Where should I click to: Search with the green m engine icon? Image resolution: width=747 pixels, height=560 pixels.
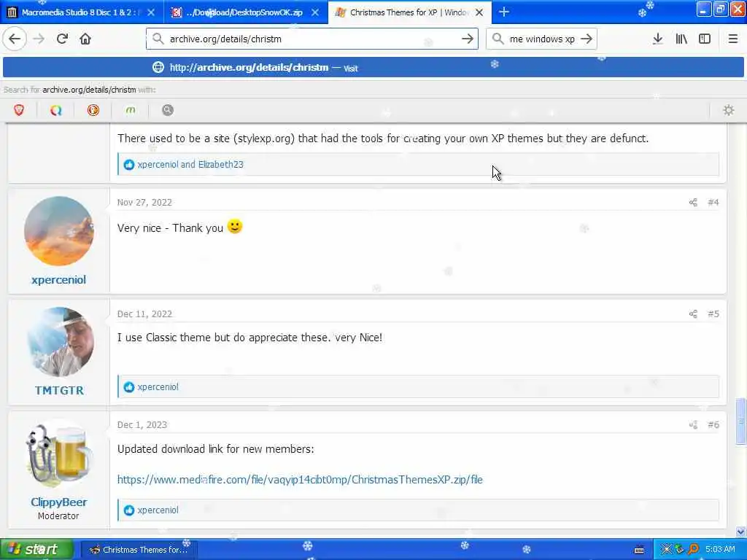130,110
